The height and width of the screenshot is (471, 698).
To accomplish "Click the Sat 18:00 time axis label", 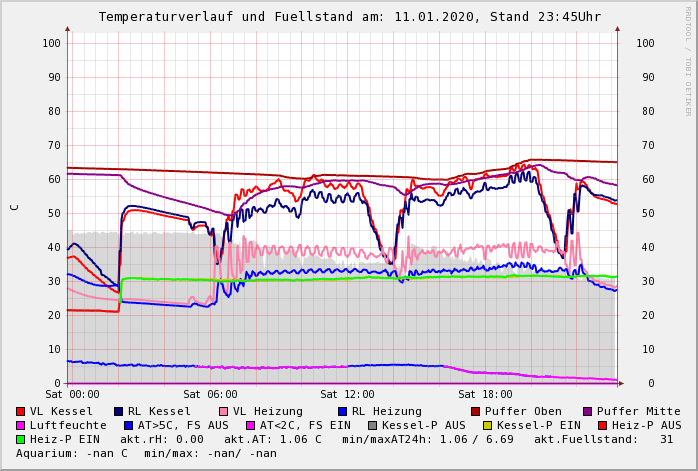I will (x=485, y=395).
